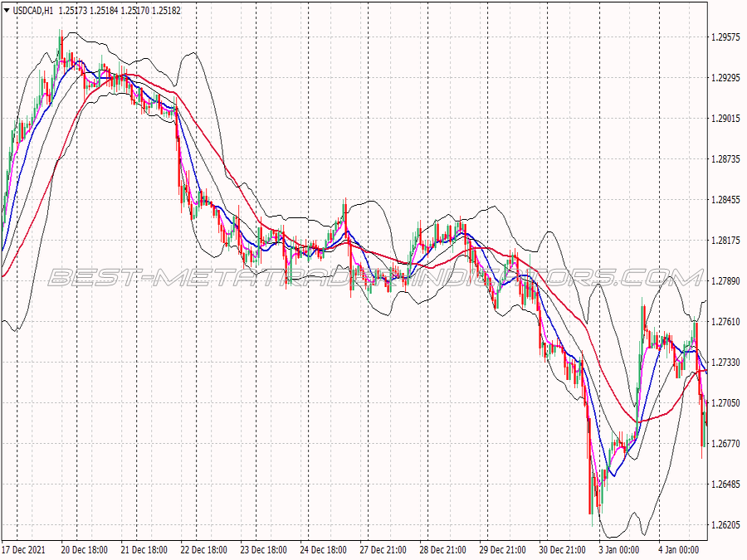747x560 pixels.
Task: Click the 1.29015 price scale label
Action: [725, 119]
